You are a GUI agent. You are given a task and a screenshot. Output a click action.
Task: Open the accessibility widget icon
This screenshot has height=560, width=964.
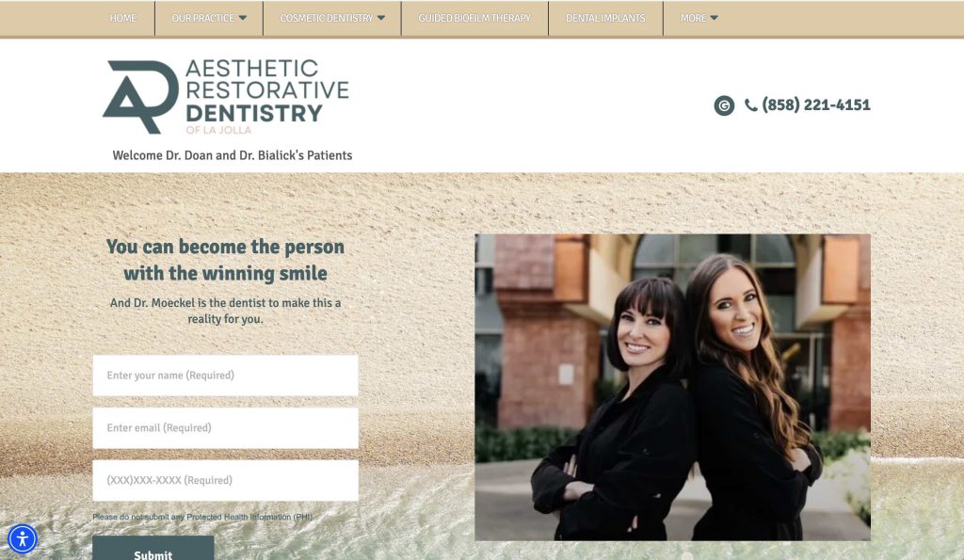[x=23, y=539]
